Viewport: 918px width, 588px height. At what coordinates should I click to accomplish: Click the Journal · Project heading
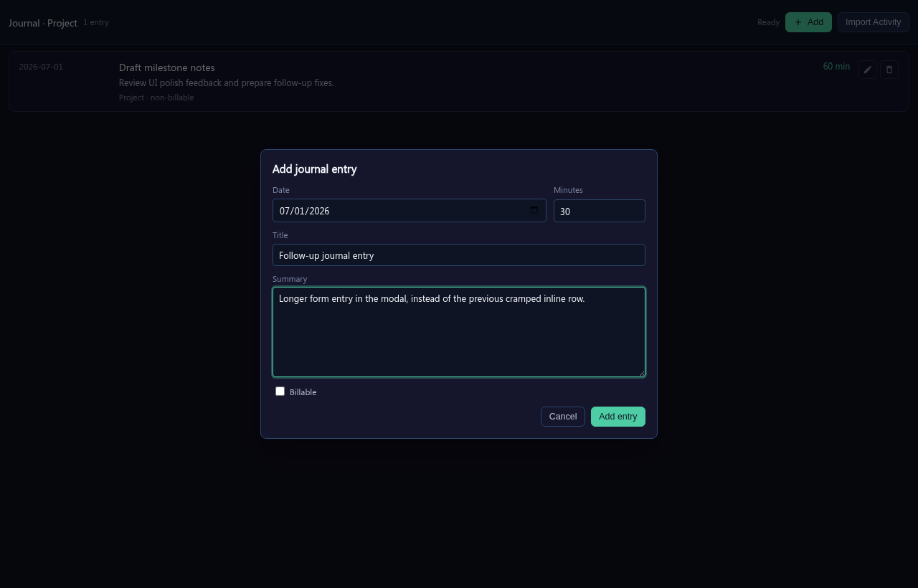(43, 23)
